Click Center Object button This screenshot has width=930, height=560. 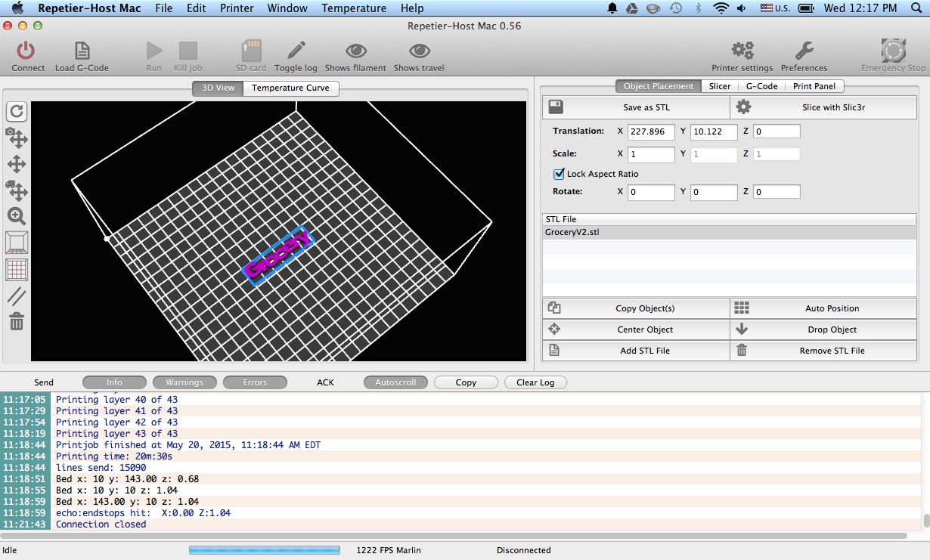636,330
